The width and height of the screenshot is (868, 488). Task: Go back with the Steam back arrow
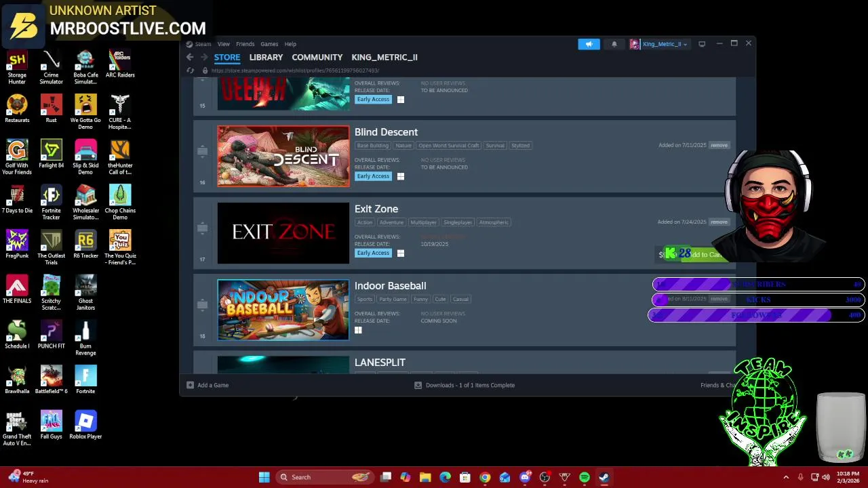tap(190, 58)
